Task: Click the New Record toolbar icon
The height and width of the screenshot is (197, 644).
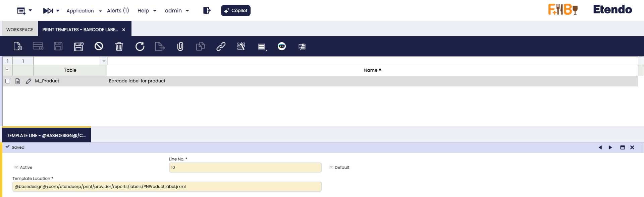Action: tap(18, 46)
